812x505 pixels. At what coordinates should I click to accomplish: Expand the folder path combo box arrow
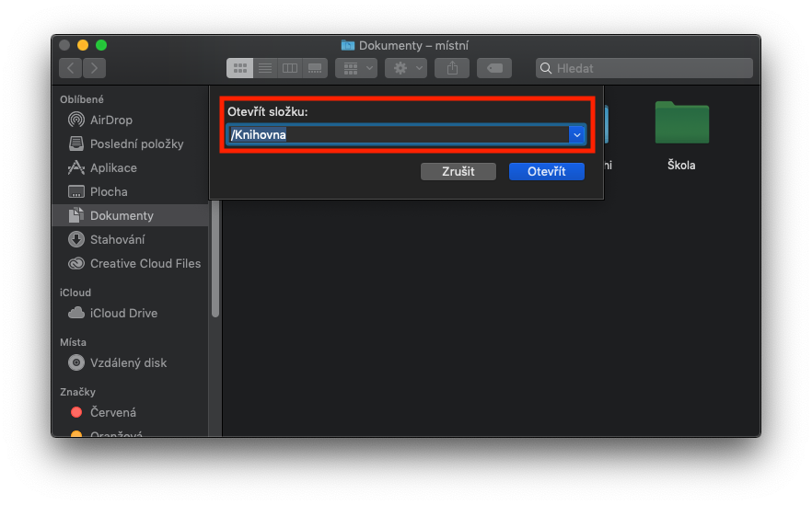pyautogui.click(x=577, y=135)
